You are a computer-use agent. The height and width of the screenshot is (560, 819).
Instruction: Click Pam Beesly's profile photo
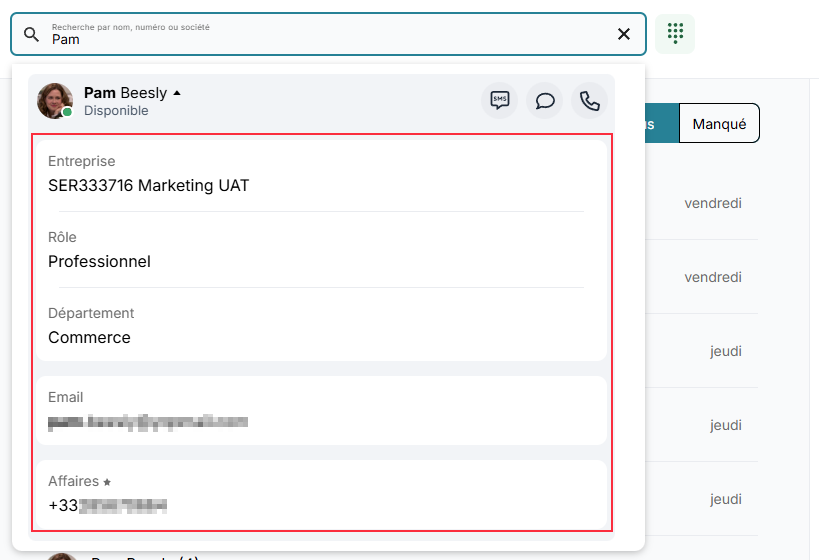coord(54,100)
